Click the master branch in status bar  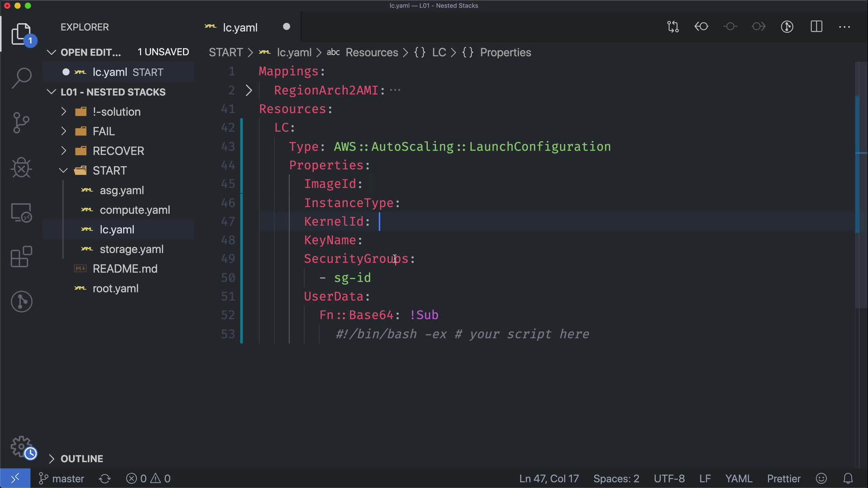click(62, 479)
